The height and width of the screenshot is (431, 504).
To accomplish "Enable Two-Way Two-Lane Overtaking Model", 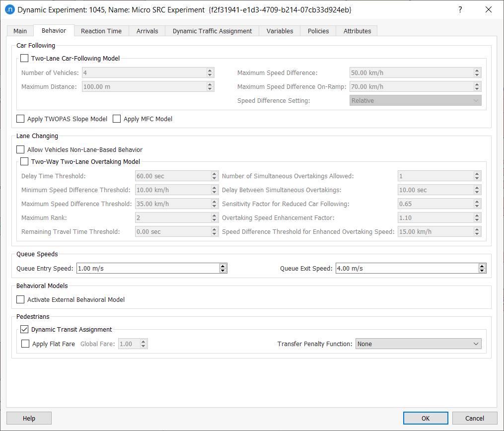I will (25, 161).
